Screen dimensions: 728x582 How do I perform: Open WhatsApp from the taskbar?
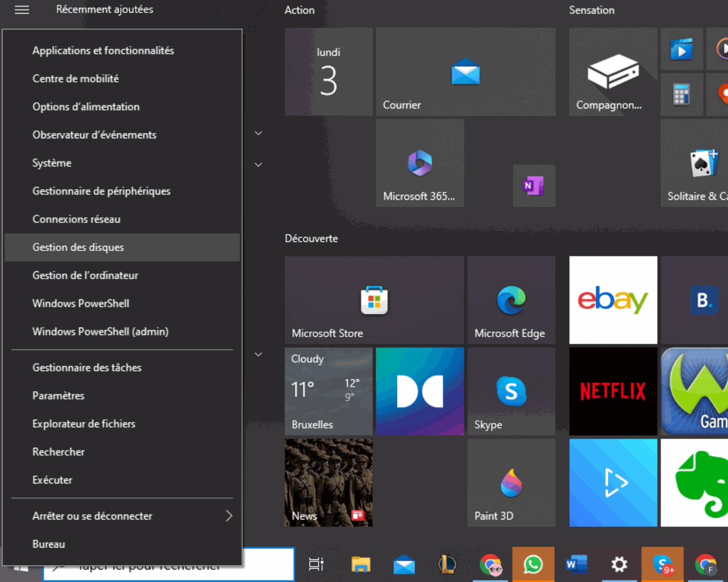click(x=533, y=564)
